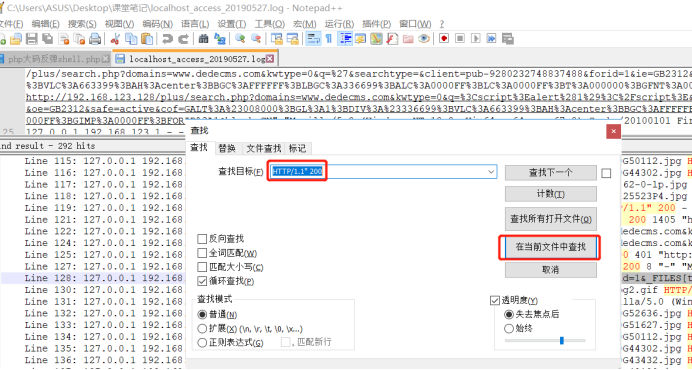The width and height of the screenshot is (692, 370).
Task: Enable the 匹配大小写 checkbox
Action: (202, 267)
